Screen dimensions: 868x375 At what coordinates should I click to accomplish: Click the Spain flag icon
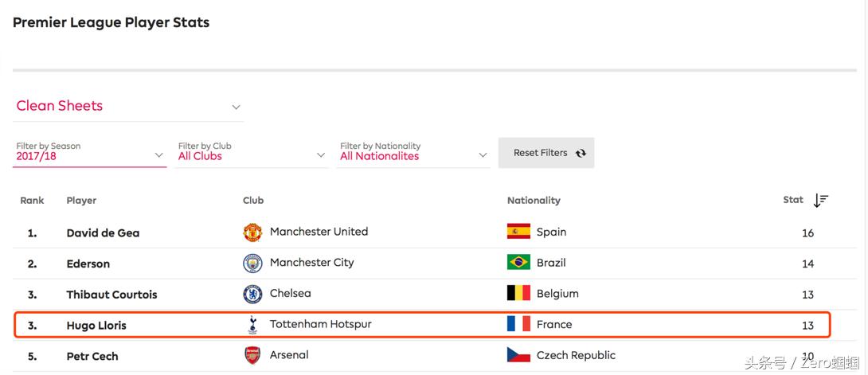coord(518,232)
